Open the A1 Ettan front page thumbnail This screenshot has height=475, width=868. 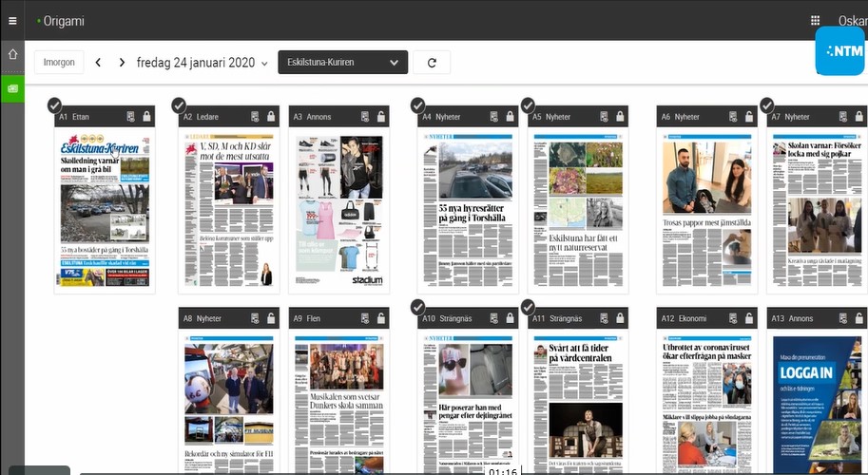point(105,210)
